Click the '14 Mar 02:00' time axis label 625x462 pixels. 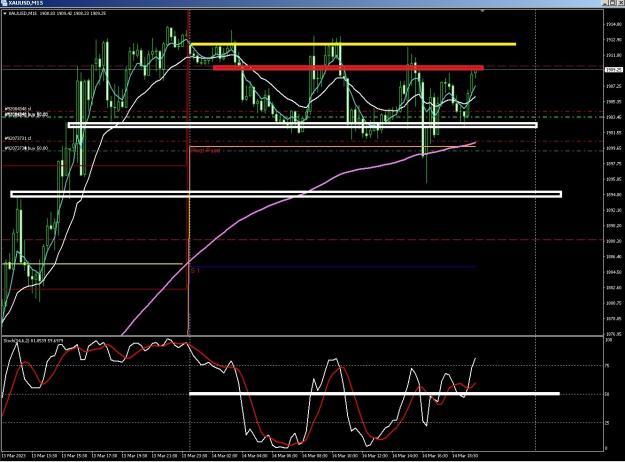pyautogui.click(x=224, y=455)
